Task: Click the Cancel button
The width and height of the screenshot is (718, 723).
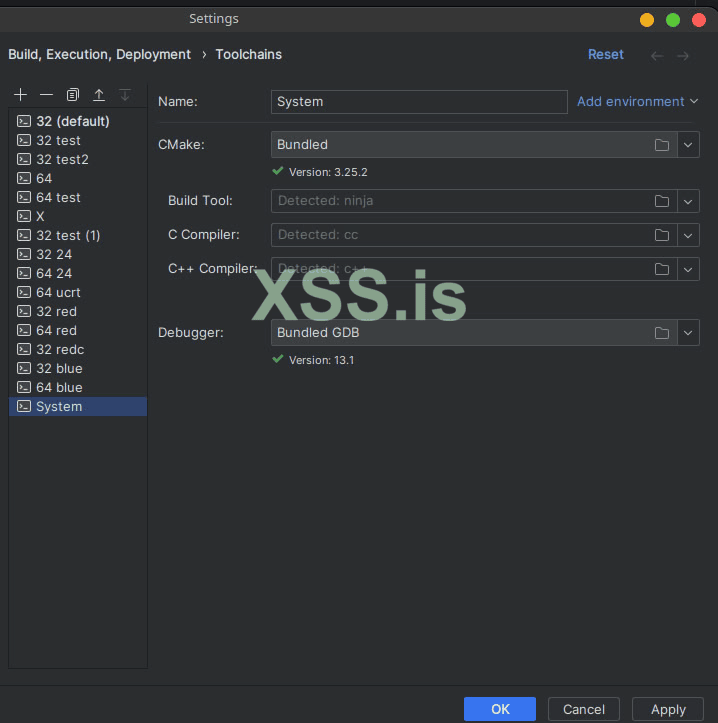Action: tap(584, 709)
